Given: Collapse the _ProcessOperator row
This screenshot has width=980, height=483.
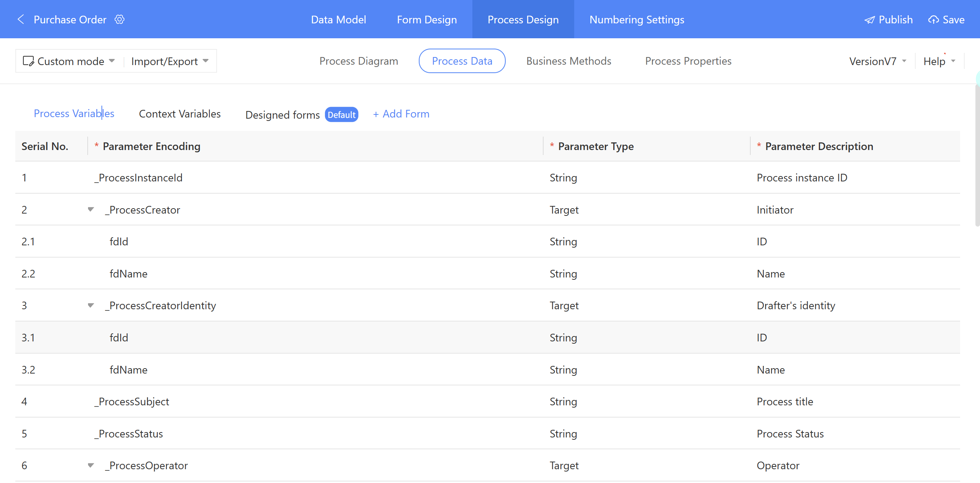Looking at the screenshot, I should tap(91, 465).
